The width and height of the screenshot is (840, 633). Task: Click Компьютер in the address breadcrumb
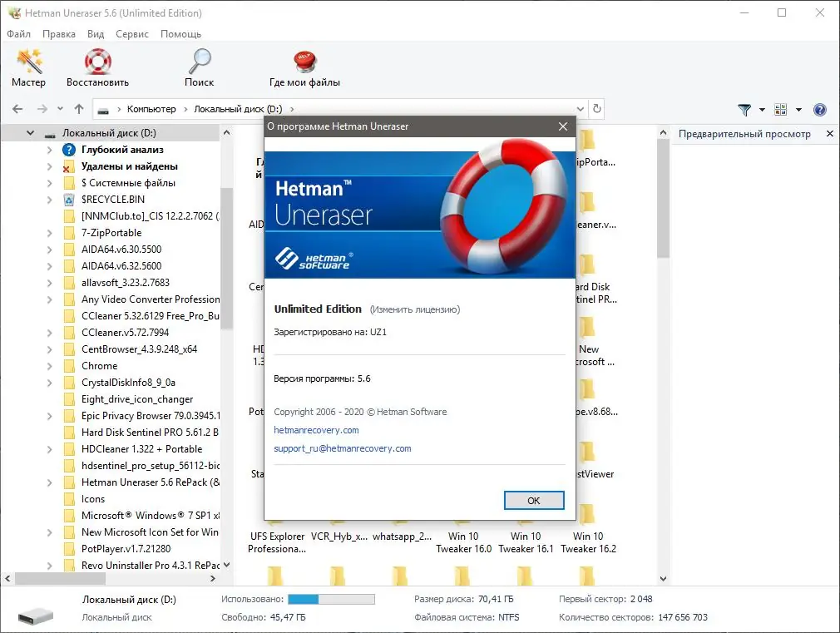click(151, 109)
